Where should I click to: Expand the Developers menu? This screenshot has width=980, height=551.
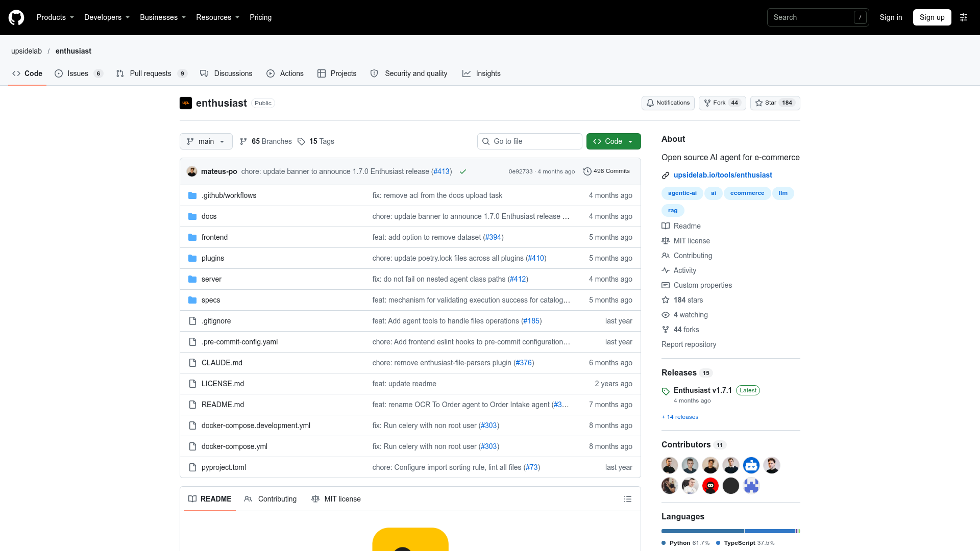click(x=107, y=17)
